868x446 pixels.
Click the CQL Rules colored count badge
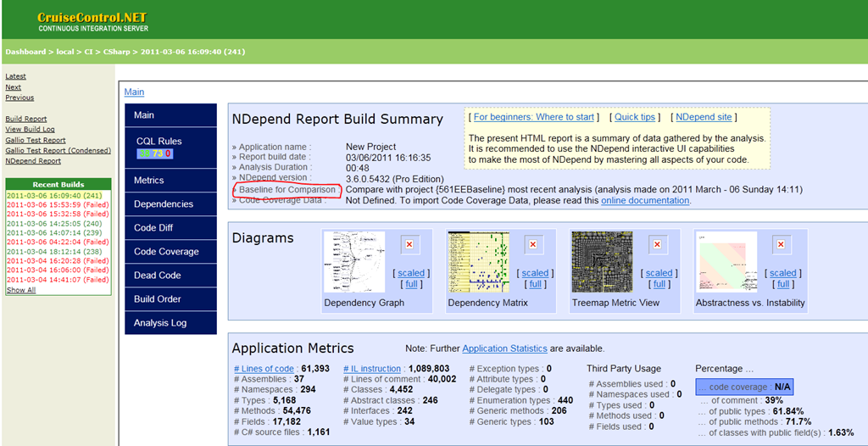[x=155, y=153]
